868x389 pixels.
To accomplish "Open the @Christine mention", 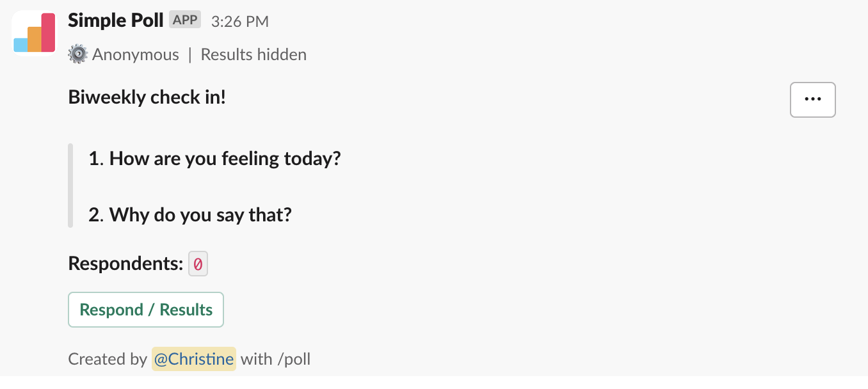I will (x=194, y=359).
